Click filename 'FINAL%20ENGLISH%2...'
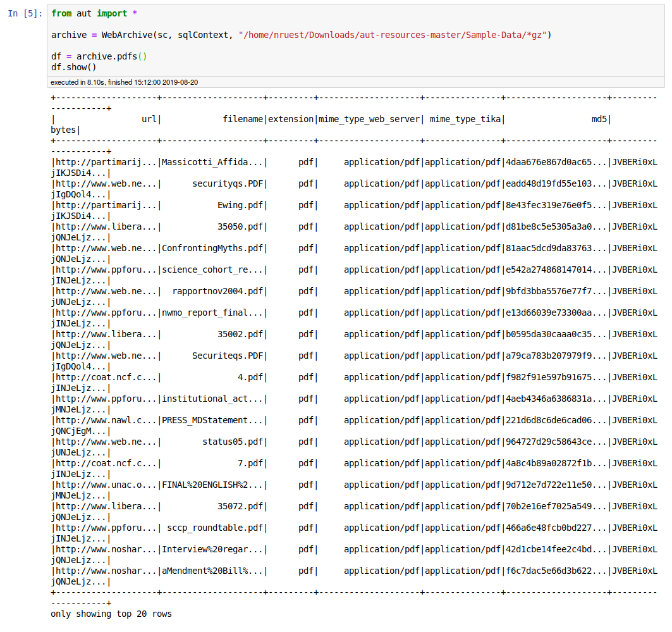The height and width of the screenshot is (632, 672). tap(212, 485)
